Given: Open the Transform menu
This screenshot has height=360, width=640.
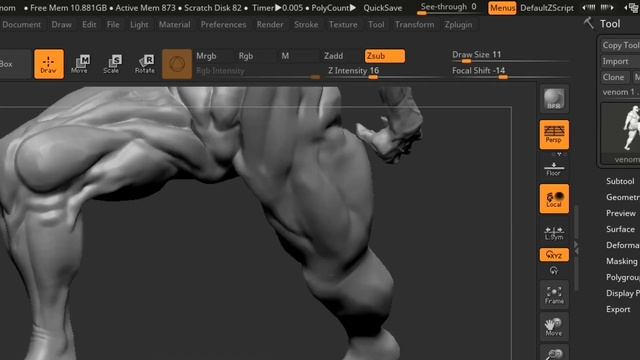Looking at the screenshot, I should point(414,24).
